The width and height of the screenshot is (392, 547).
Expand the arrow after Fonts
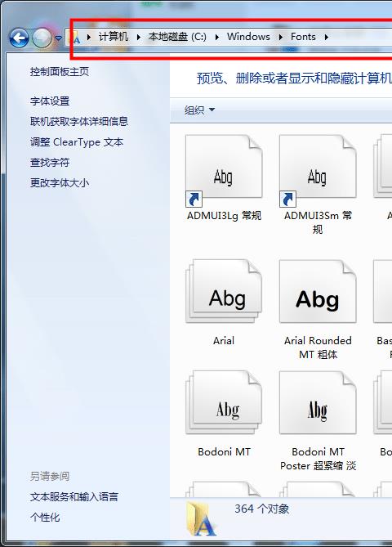tap(326, 37)
